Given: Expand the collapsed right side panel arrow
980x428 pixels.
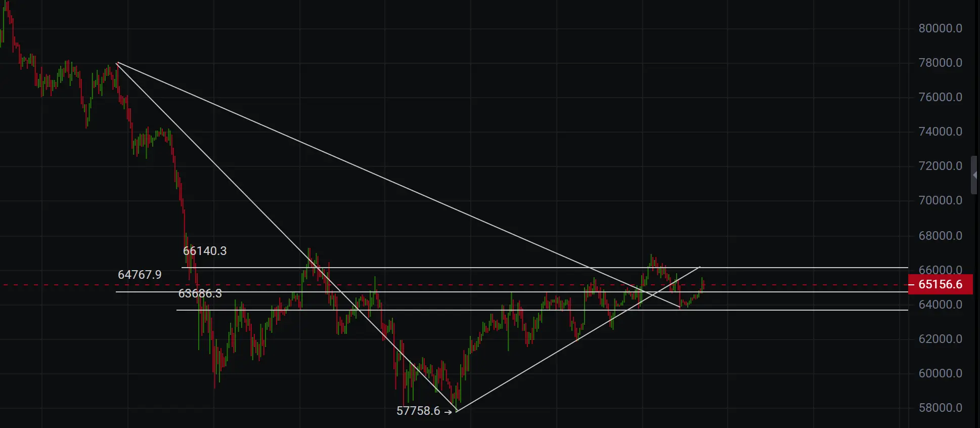Looking at the screenshot, I should pos(974,175).
